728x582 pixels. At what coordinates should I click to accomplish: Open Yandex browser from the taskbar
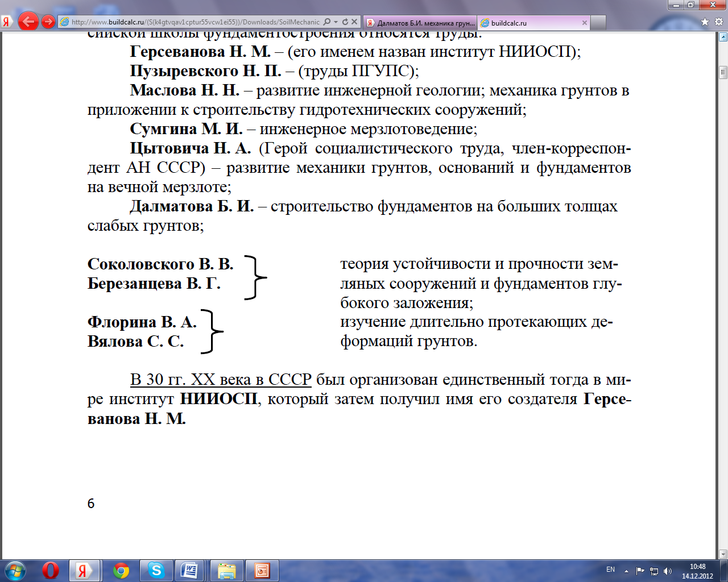pos(84,571)
